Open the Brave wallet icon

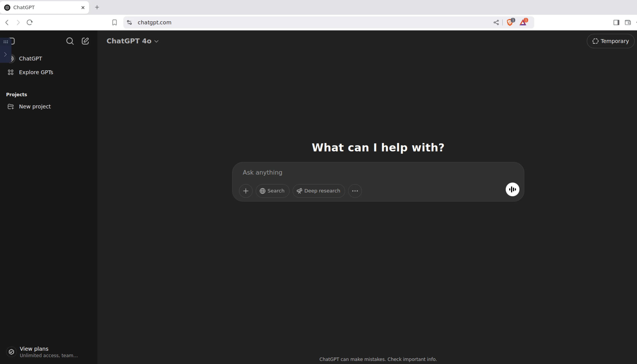[x=628, y=22]
